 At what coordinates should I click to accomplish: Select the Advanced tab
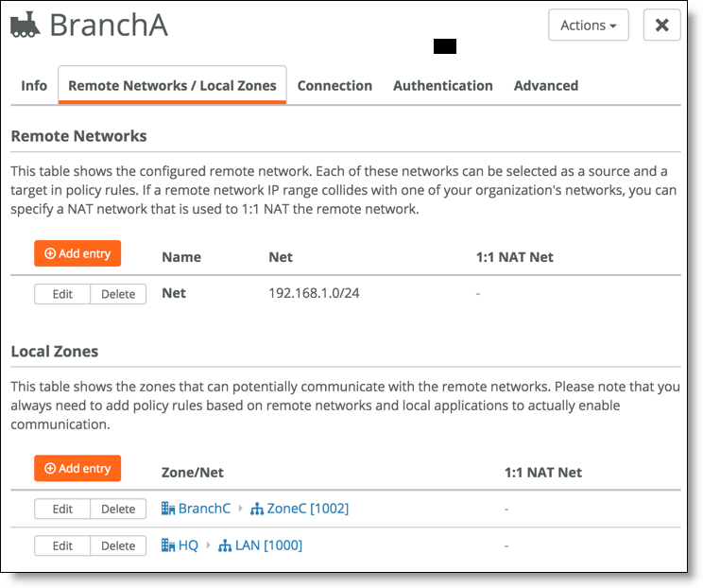[546, 86]
